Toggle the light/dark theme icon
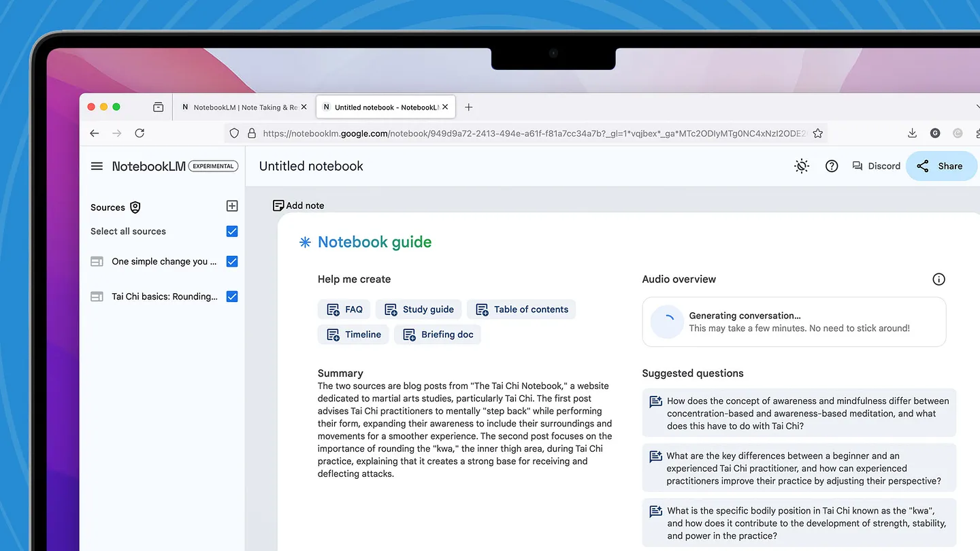980x551 pixels. pos(802,166)
